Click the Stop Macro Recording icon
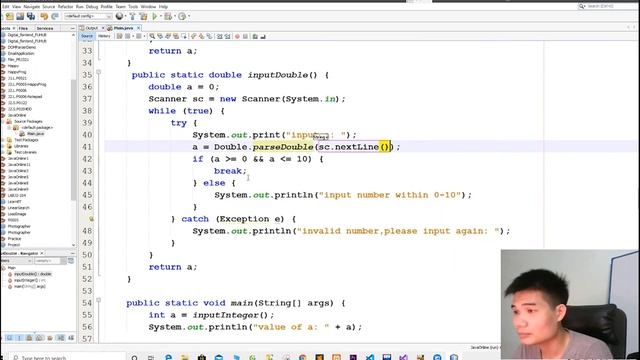The height and width of the screenshot is (360, 640). click(x=245, y=36)
